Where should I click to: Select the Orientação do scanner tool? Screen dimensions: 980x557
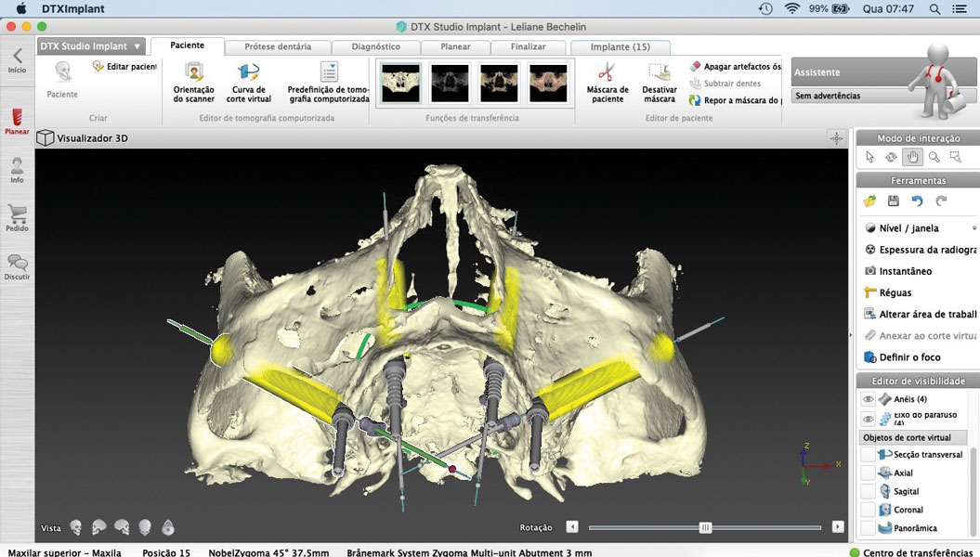193,82
